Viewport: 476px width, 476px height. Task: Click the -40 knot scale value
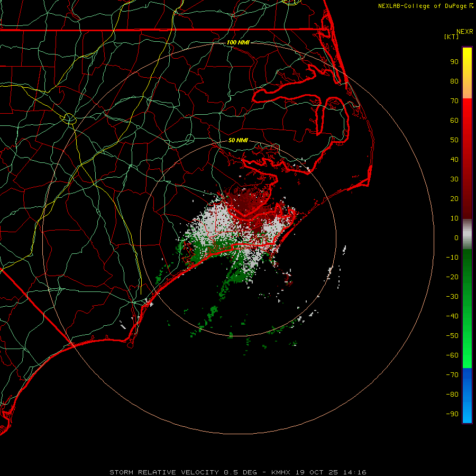point(452,316)
